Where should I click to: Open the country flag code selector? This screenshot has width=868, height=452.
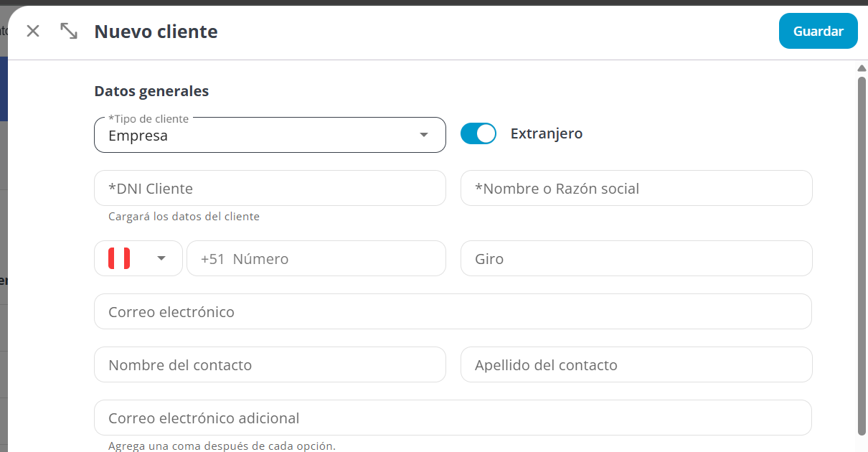click(138, 258)
